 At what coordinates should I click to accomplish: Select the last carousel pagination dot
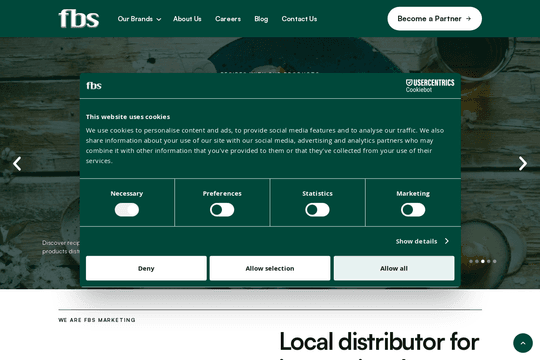click(x=495, y=261)
